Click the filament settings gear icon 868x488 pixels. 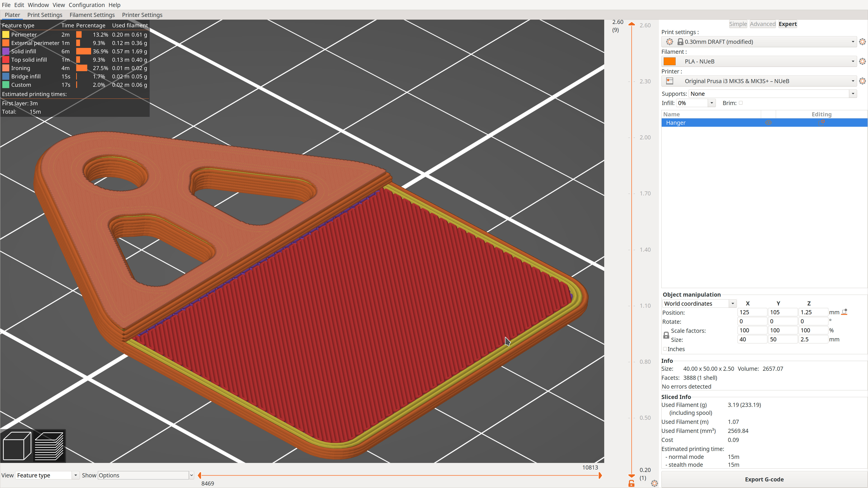pos(862,61)
